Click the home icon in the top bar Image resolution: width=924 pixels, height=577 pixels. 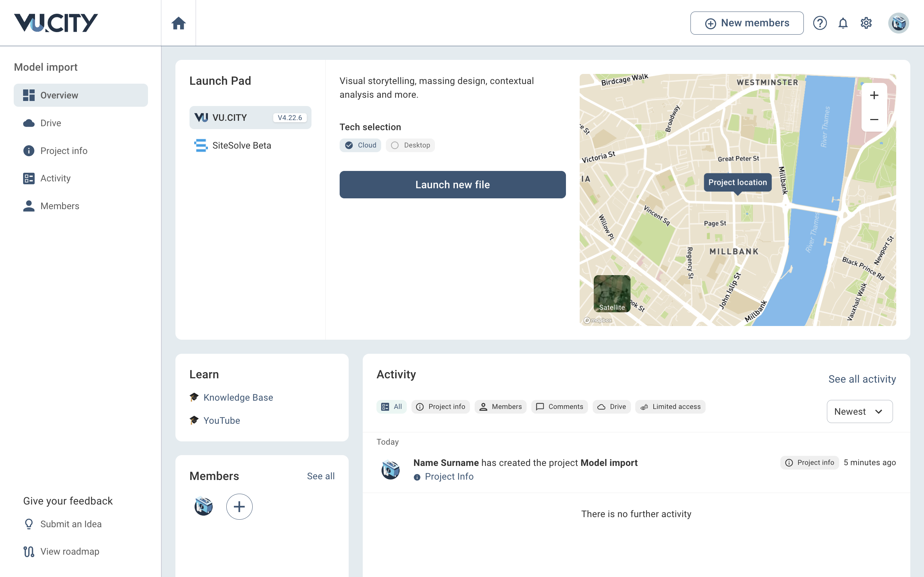click(178, 23)
